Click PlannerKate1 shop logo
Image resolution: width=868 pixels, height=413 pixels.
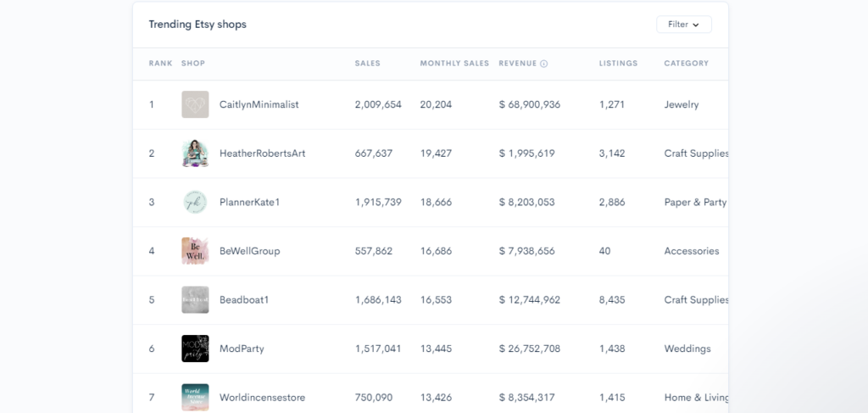195,202
